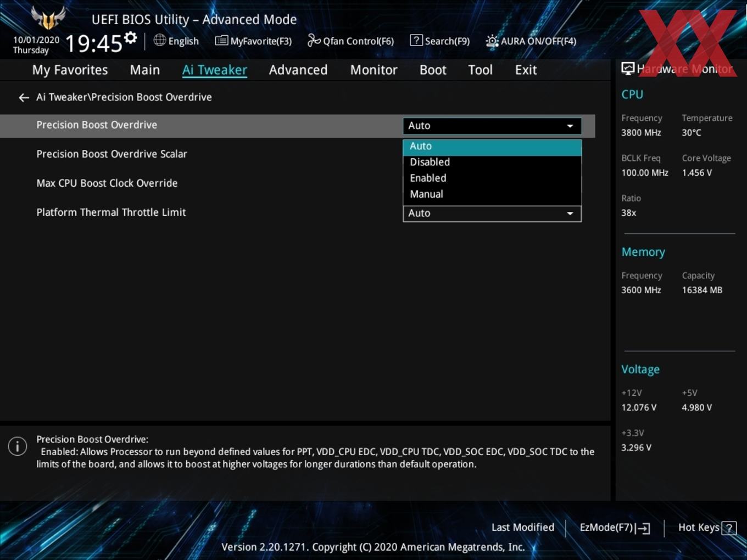Select the Precision Boost Overdrive row label
747x560 pixels.
(x=97, y=125)
